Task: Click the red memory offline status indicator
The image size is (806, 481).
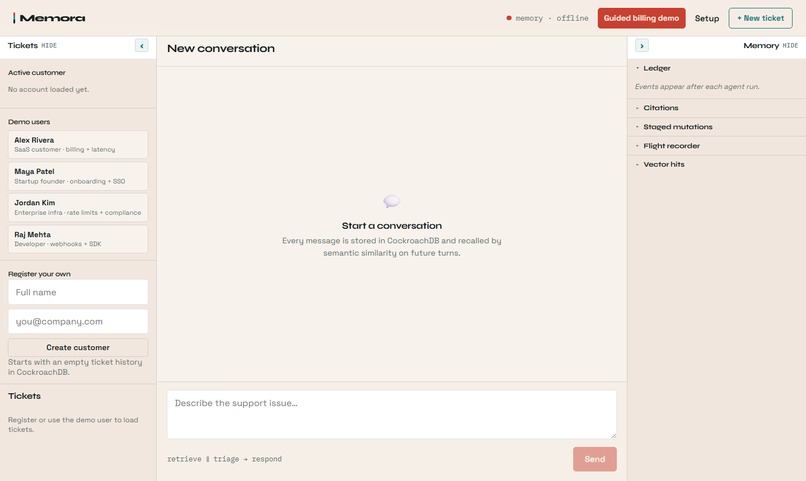Action: tap(547, 18)
